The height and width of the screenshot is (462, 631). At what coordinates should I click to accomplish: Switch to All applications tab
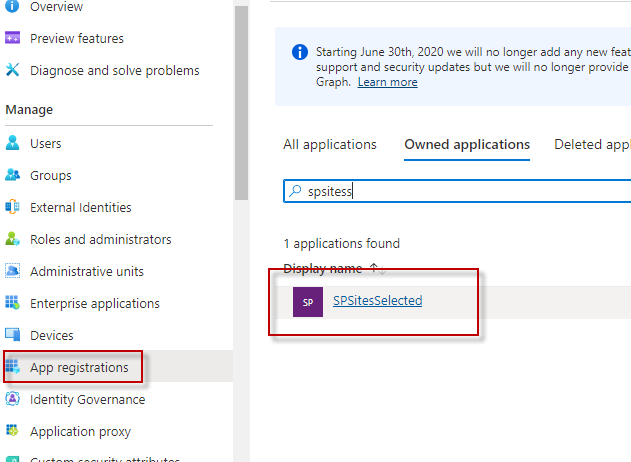click(x=330, y=144)
